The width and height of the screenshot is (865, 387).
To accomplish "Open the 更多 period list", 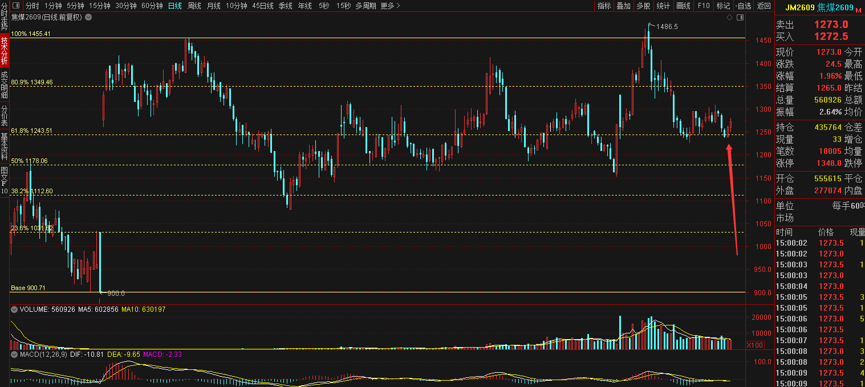I will (x=391, y=6).
